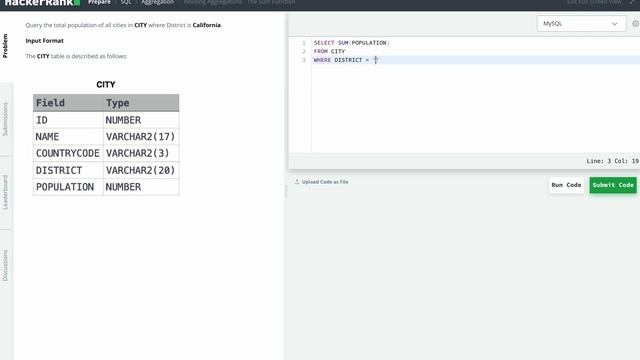Click the NAME field cell
The width and height of the screenshot is (640, 360).
[x=68, y=137]
